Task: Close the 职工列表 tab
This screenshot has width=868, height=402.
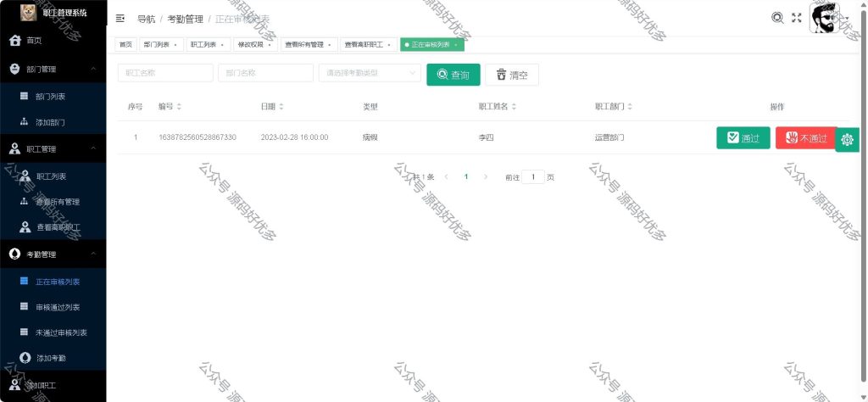Action: tap(223, 46)
